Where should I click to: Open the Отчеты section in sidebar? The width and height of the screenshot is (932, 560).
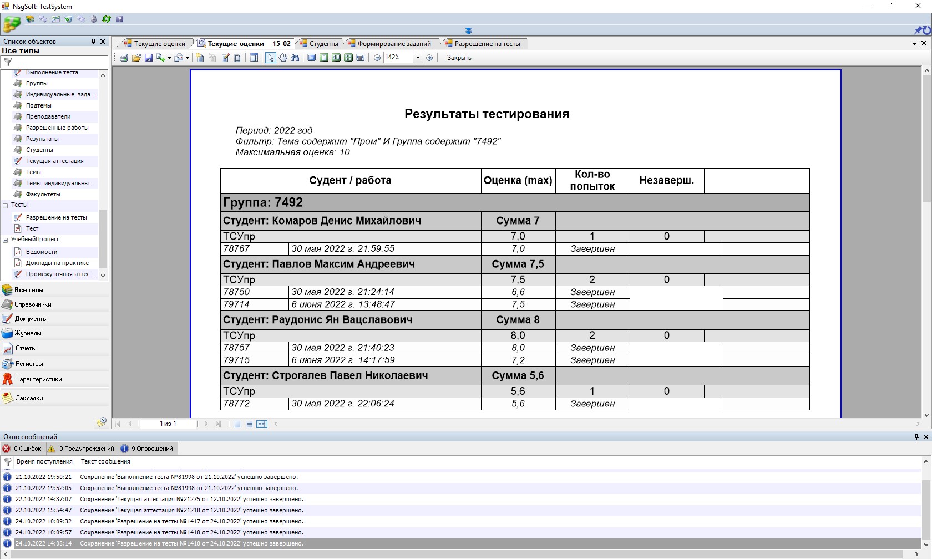[x=26, y=348]
